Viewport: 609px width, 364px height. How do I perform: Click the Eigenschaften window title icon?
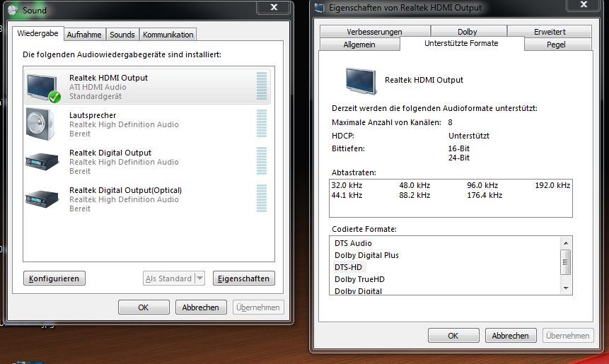tap(319, 8)
